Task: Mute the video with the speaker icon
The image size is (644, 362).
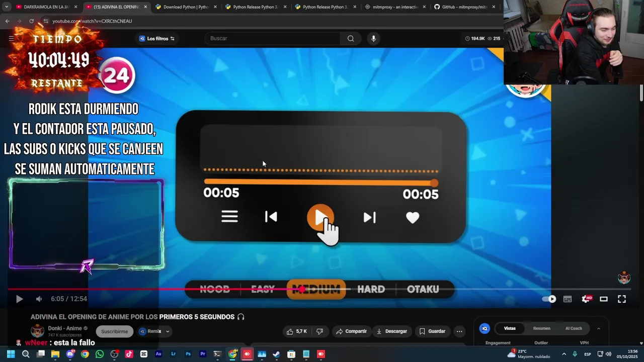Action: pyautogui.click(x=39, y=299)
